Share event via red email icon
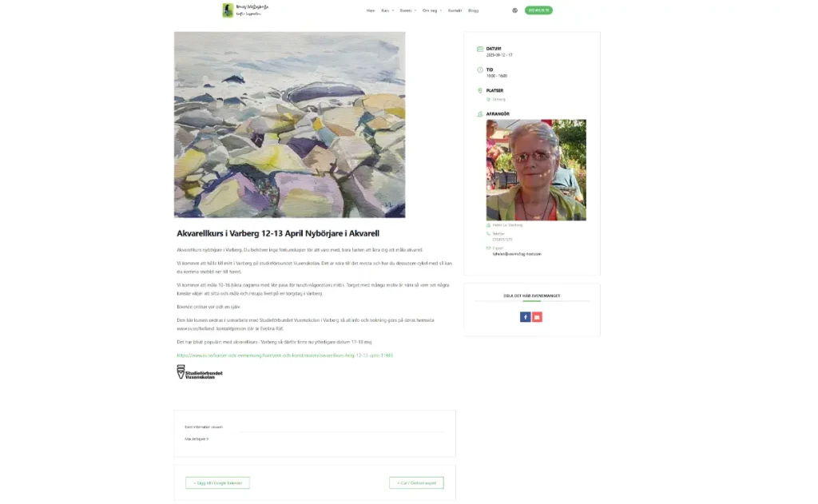This screenshot has height=504, width=818. point(537,316)
